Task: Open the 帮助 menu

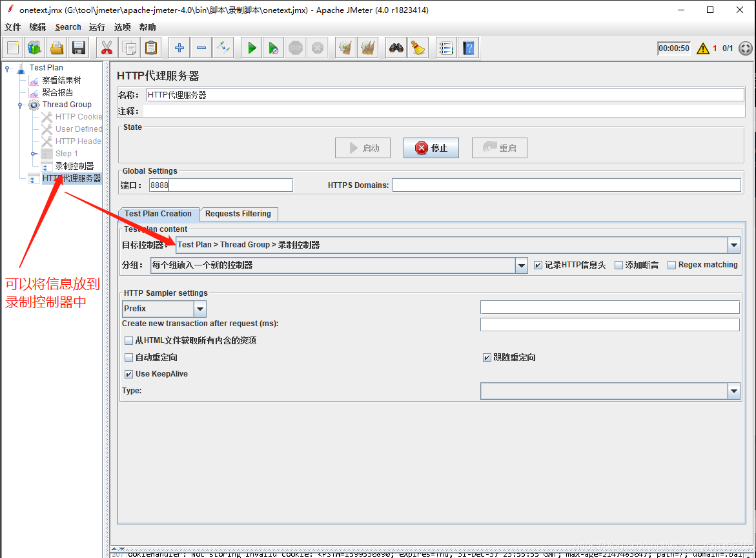Action: pyautogui.click(x=148, y=27)
